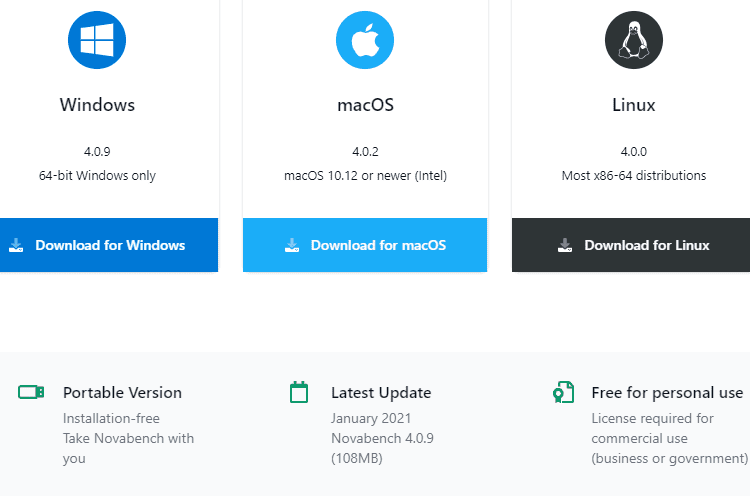This screenshot has width=750, height=500.
Task: Click the Download for macOS button
Action: tap(365, 245)
